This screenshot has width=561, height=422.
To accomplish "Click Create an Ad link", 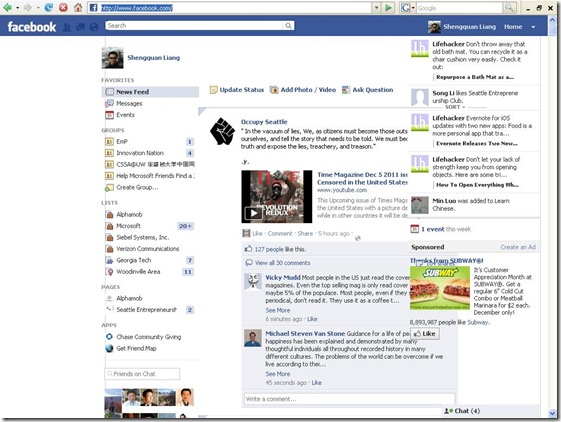I will tap(518, 247).
